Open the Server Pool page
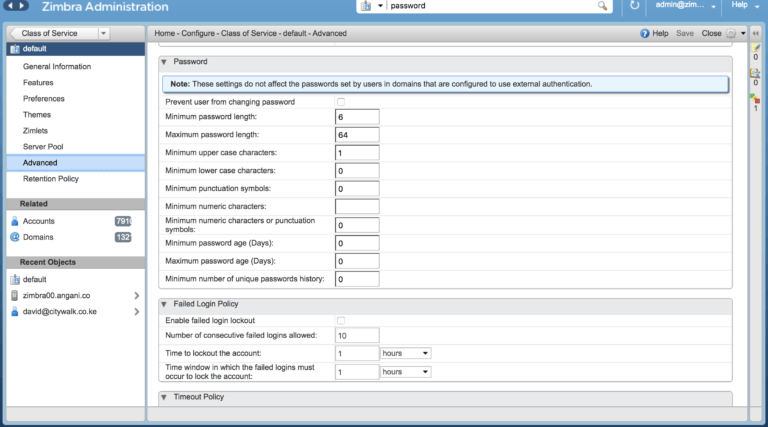The image size is (768, 427). pos(43,147)
